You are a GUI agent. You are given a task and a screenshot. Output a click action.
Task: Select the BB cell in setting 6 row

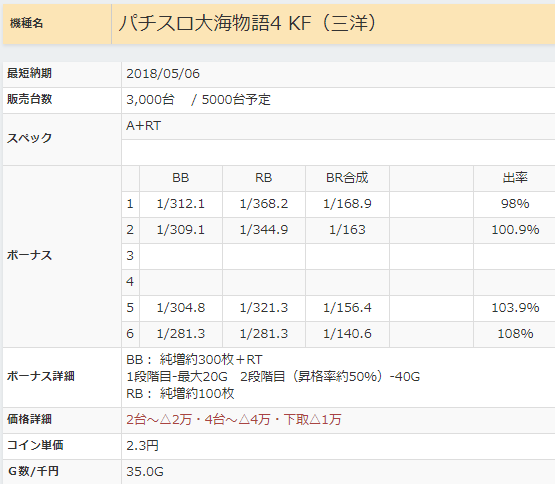pos(181,334)
